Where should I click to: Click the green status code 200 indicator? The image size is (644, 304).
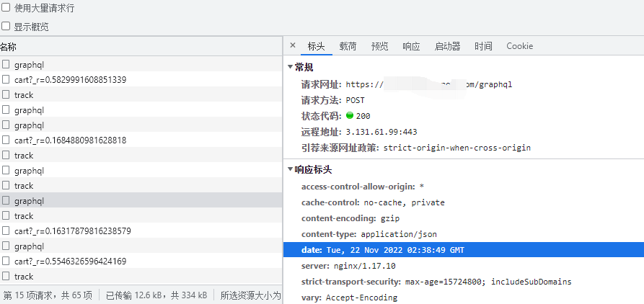(350, 116)
